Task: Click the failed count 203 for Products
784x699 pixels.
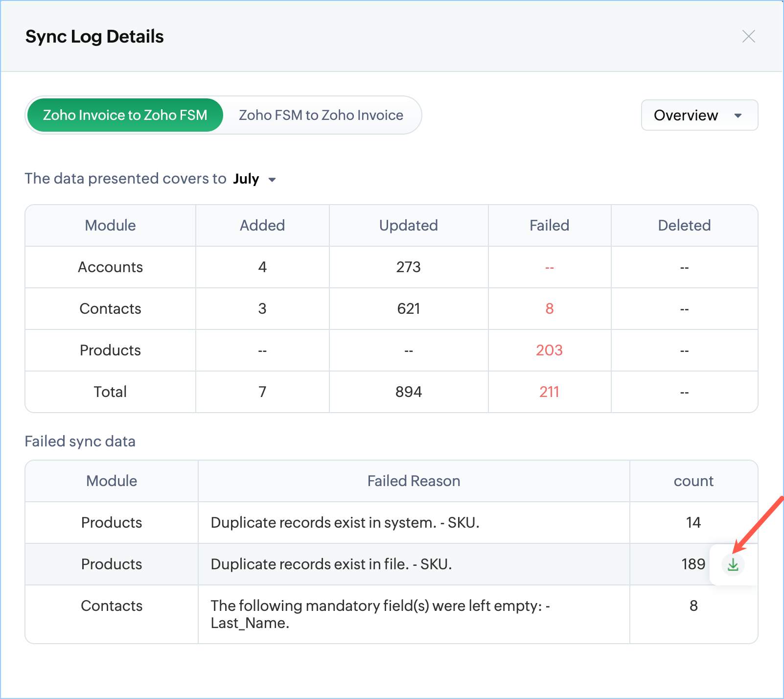Action: pos(549,350)
